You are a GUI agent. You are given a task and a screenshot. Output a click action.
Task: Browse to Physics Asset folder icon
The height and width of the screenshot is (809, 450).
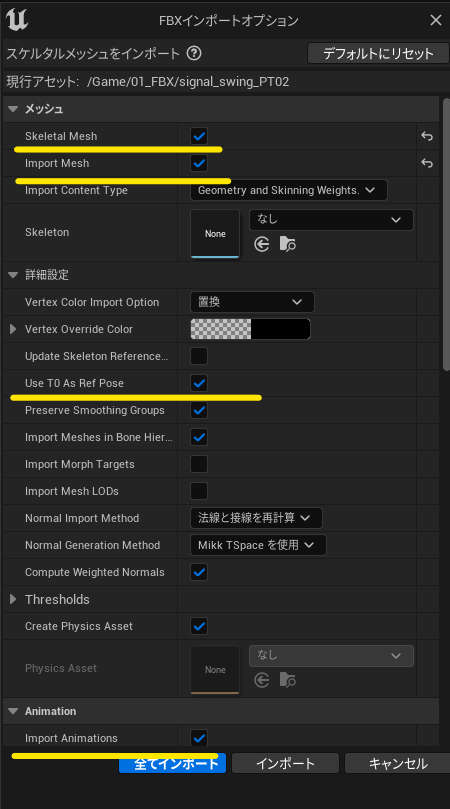point(287,681)
